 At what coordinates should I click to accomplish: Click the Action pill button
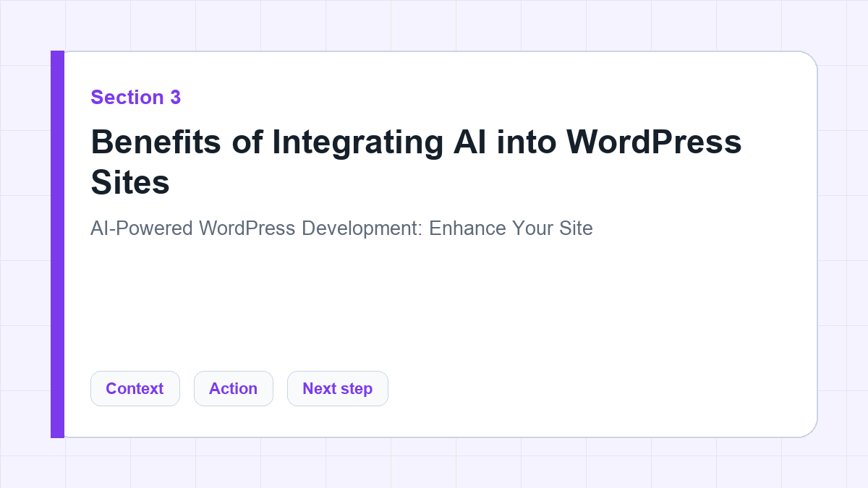click(x=234, y=388)
